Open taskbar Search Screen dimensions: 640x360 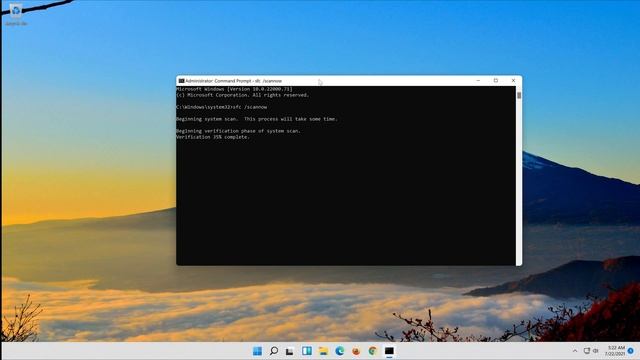(x=274, y=351)
